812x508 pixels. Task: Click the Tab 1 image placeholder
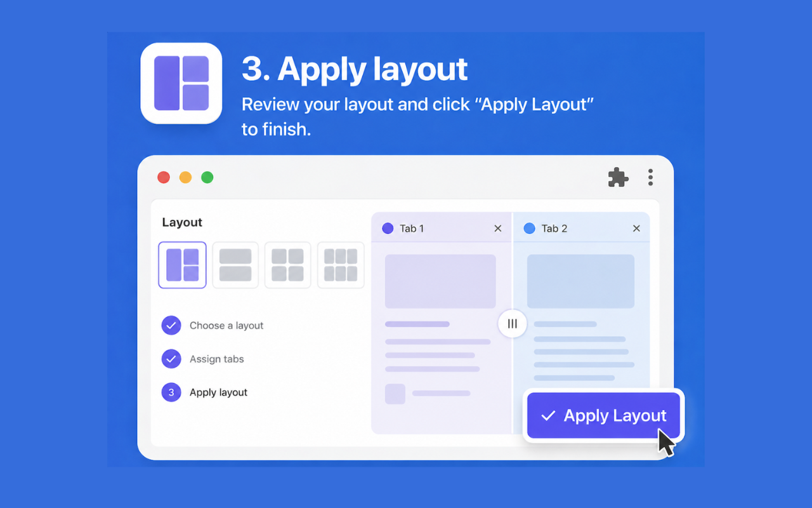pyautogui.click(x=440, y=281)
